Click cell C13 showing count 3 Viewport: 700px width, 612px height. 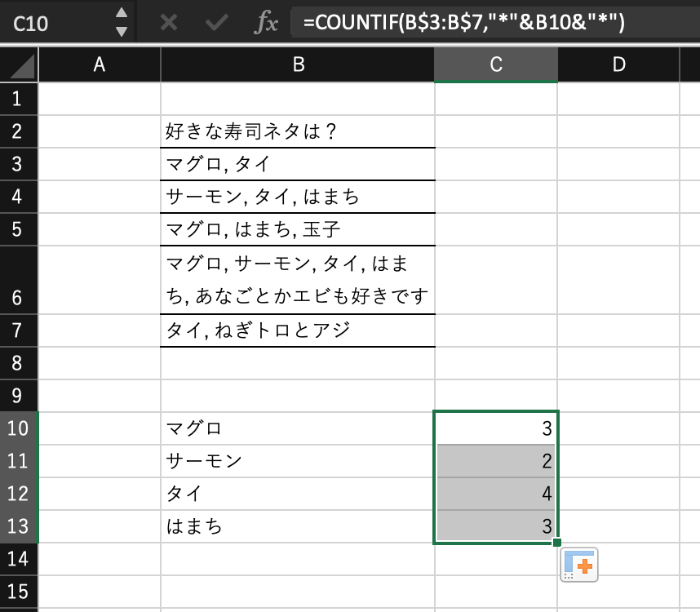pos(496,526)
